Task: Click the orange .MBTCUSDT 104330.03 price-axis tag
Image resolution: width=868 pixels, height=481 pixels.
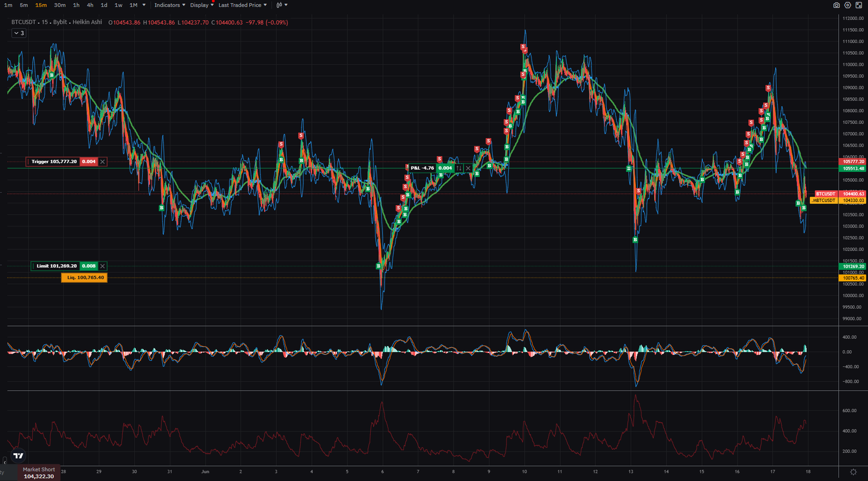Action: click(x=838, y=200)
